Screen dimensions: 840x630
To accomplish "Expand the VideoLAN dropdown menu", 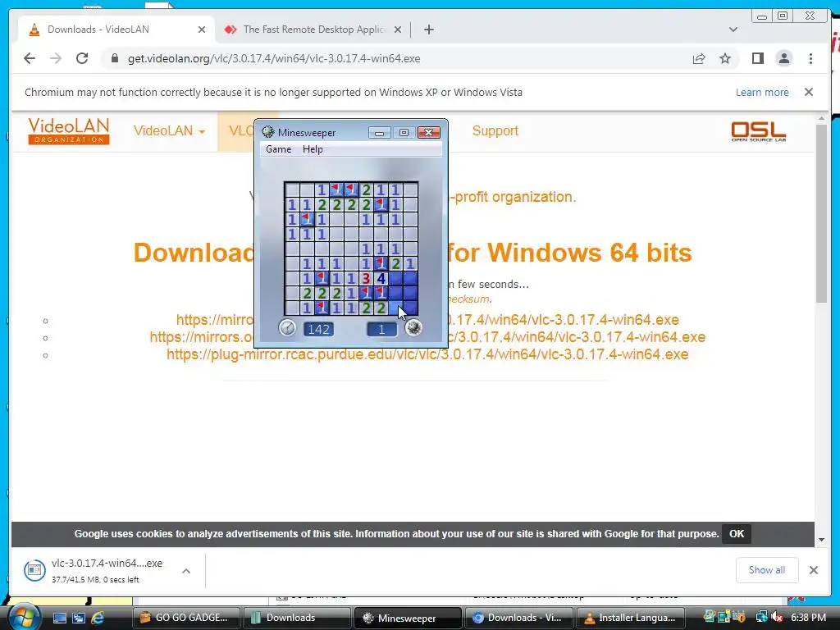I will click(x=169, y=131).
